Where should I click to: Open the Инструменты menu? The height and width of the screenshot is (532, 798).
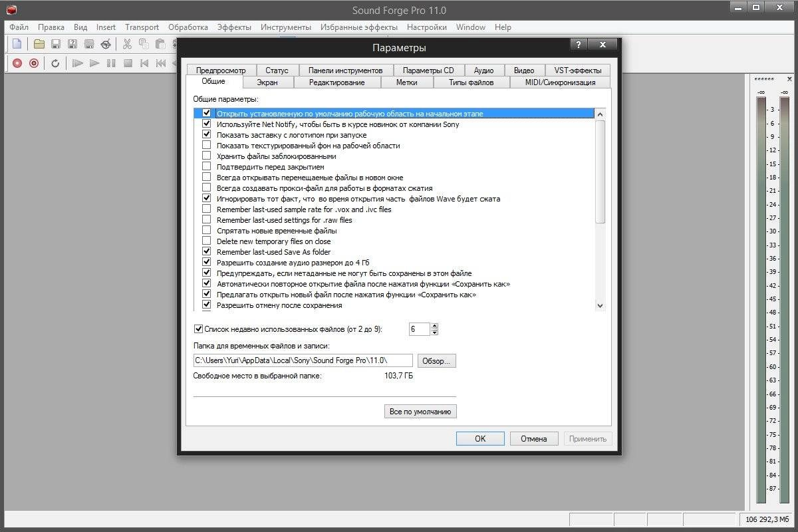click(x=286, y=27)
